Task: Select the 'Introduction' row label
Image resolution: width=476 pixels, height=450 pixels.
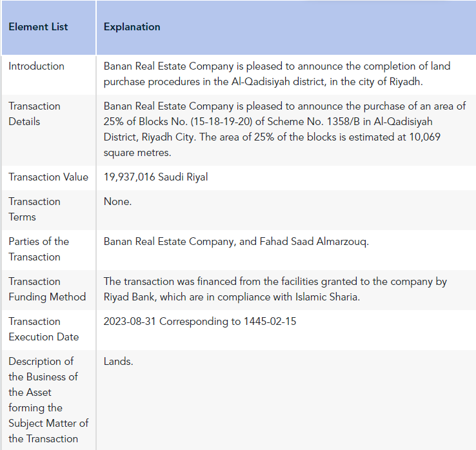Action: pos(36,66)
